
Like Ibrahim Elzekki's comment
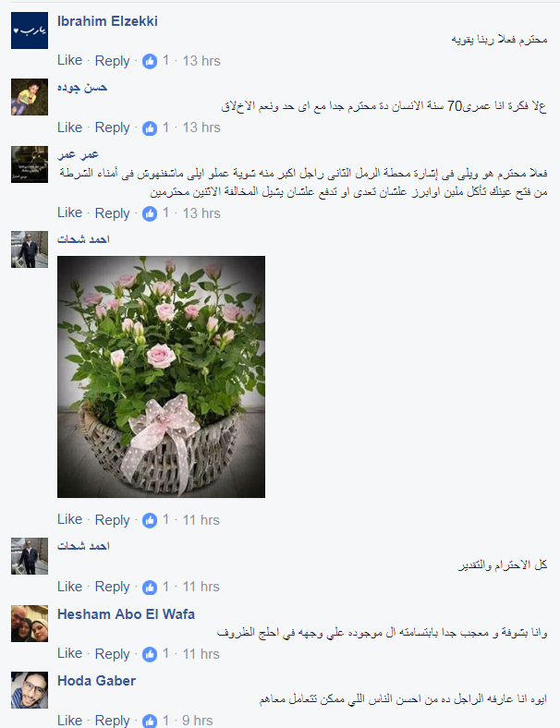coord(69,60)
